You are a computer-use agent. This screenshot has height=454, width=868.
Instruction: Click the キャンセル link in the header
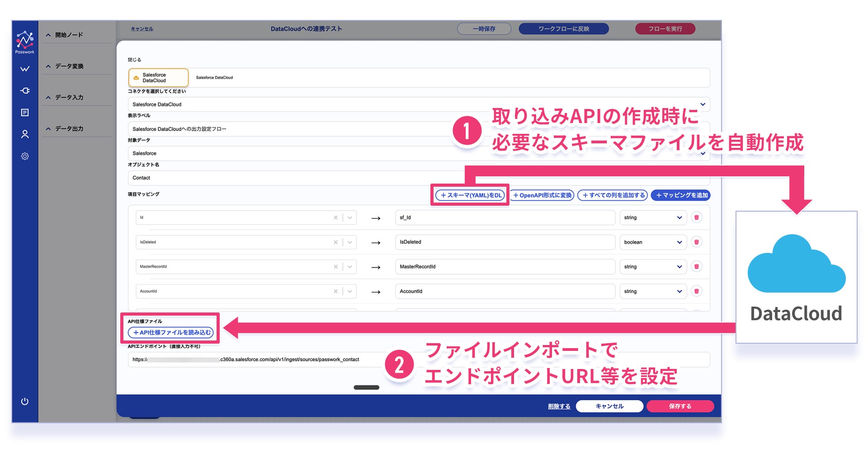coord(142,29)
